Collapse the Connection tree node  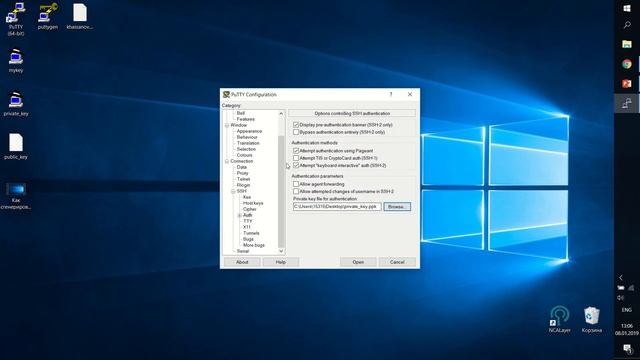coord(227,161)
